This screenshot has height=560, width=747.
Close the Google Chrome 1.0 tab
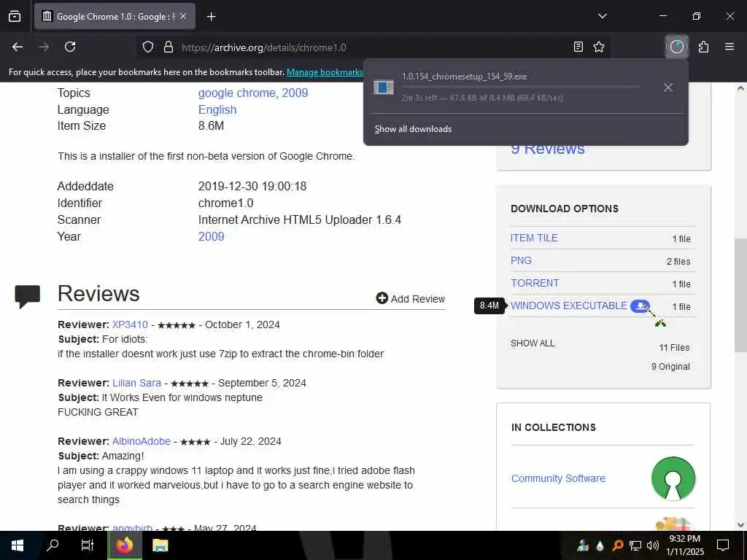point(183,16)
